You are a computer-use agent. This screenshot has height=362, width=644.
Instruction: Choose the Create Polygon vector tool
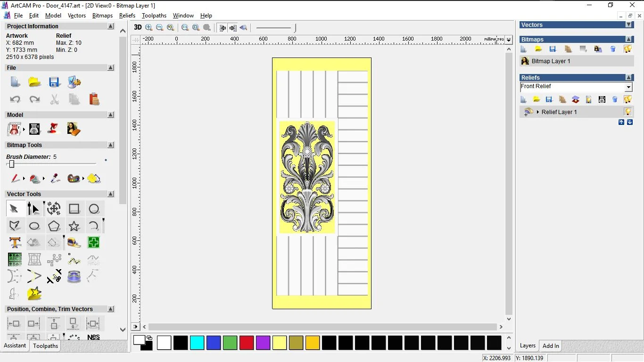tap(54, 226)
